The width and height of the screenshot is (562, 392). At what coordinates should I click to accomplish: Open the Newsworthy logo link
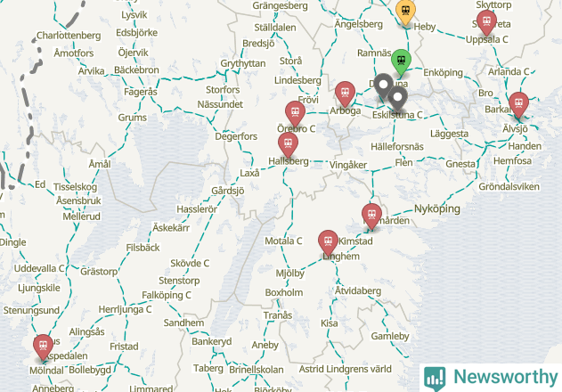pos(491,378)
